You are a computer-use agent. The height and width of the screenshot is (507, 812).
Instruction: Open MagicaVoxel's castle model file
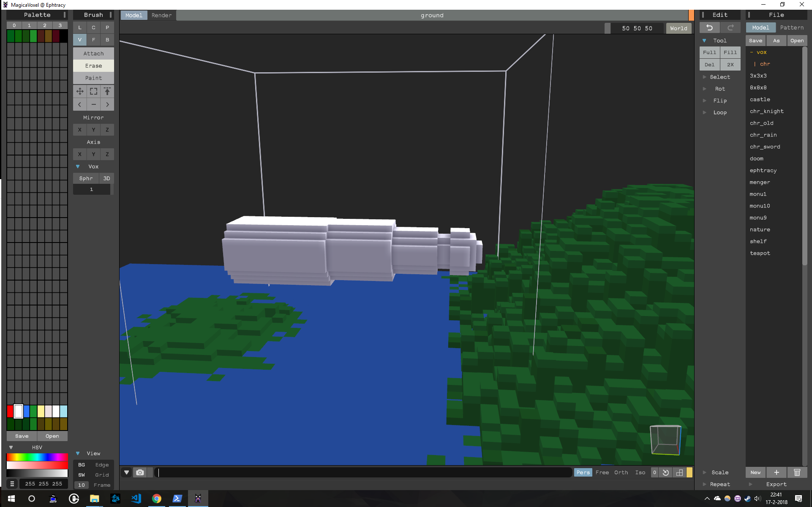760,99
